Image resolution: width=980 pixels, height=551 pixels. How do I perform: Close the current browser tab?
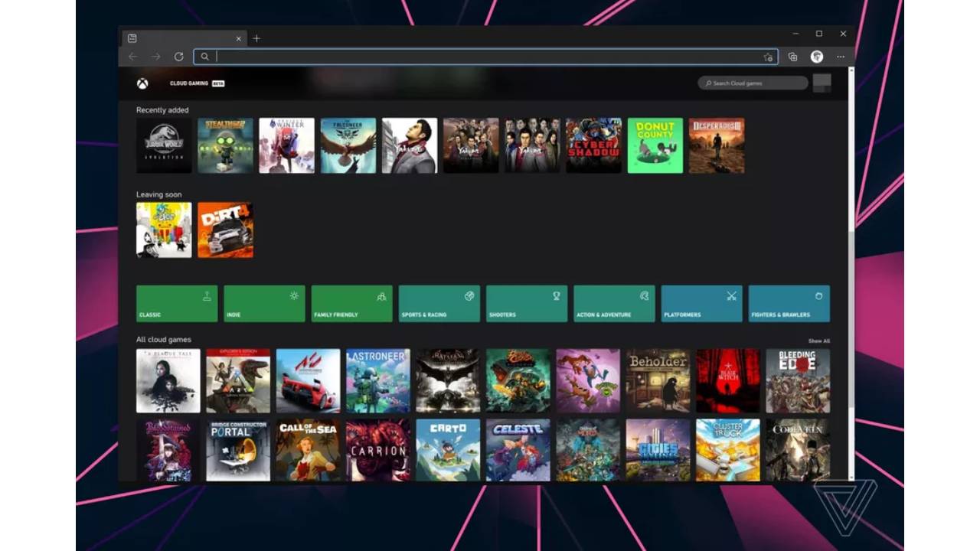tap(239, 38)
